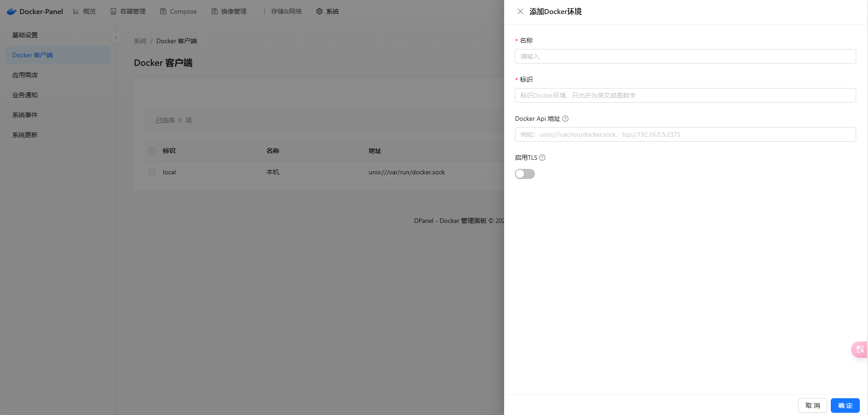The height and width of the screenshot is (415, 868).
Task: Enable the 启用TLS switch
Action: 525,174
